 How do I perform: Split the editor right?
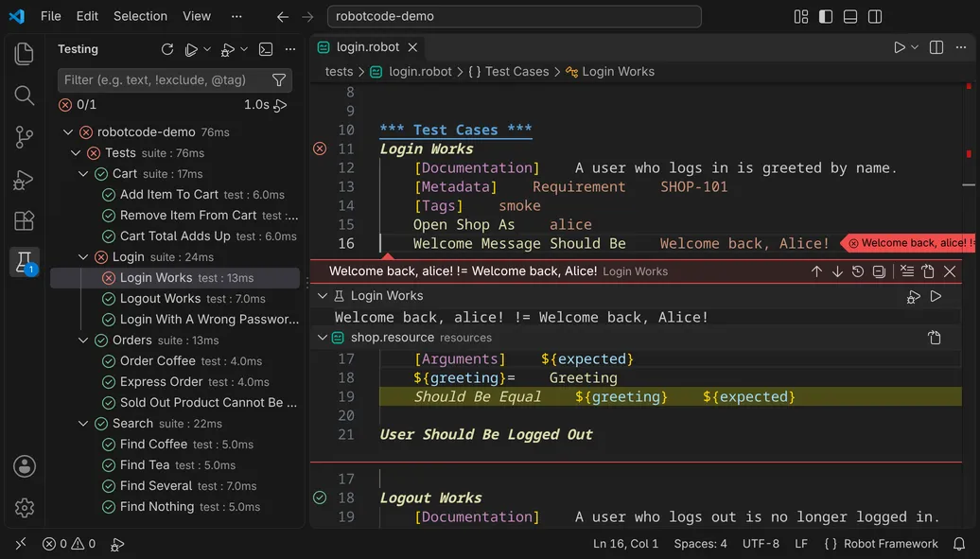click(936, 47)
